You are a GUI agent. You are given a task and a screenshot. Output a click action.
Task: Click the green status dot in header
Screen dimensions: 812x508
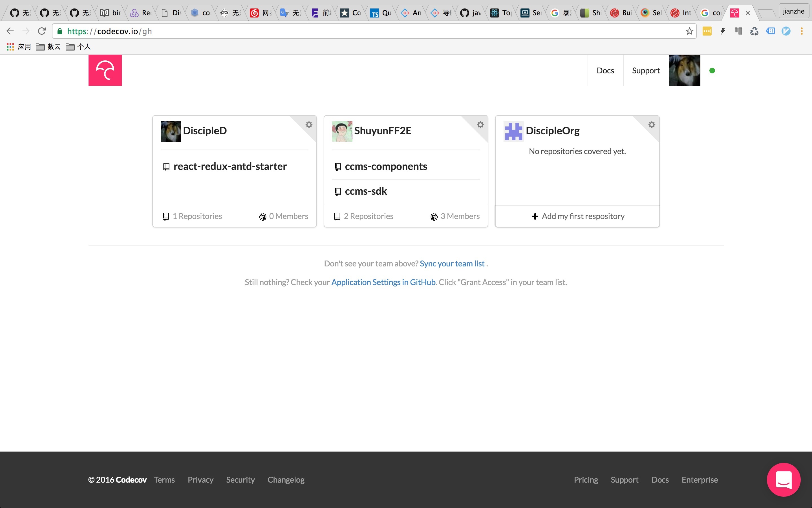pyautogui.click(x=712, y=71)
